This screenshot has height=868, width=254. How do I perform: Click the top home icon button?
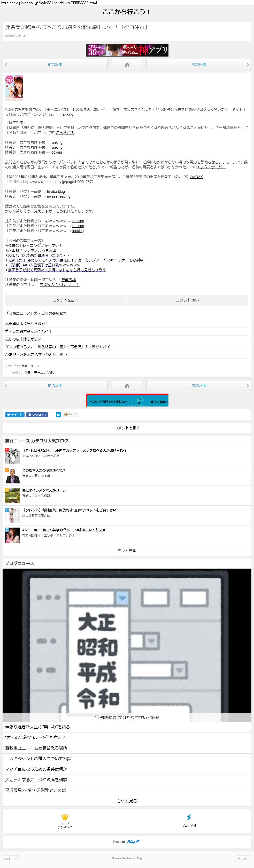coord(127,64)
